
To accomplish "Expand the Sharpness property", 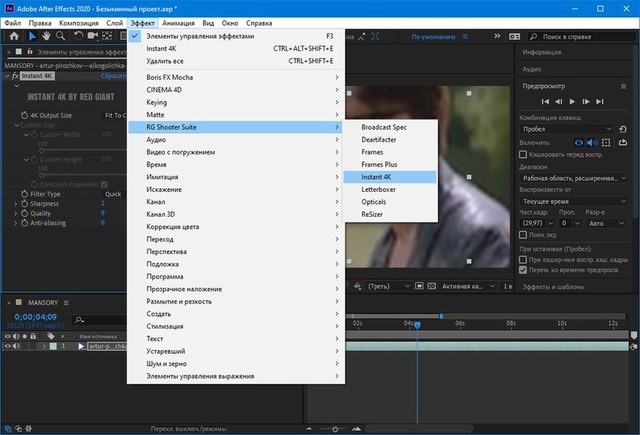I will [15, 202].
